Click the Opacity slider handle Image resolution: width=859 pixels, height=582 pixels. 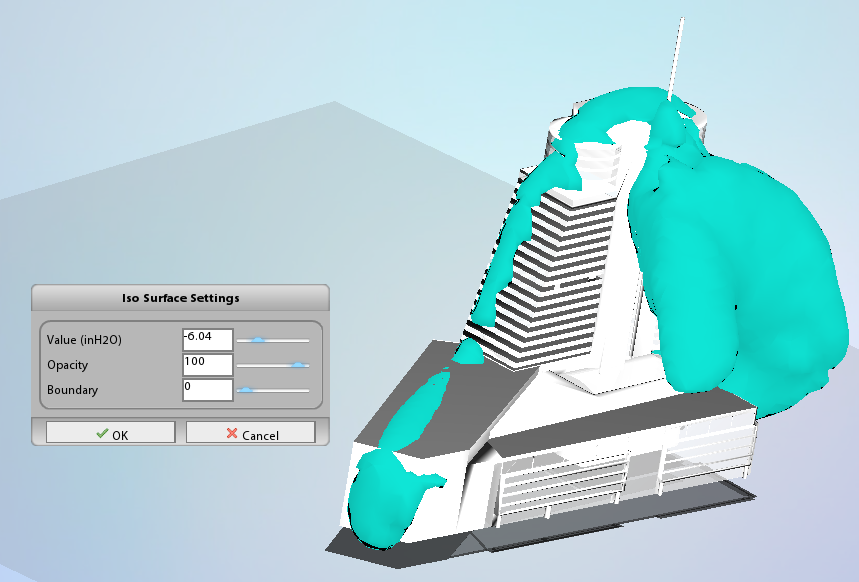(298, 364)
